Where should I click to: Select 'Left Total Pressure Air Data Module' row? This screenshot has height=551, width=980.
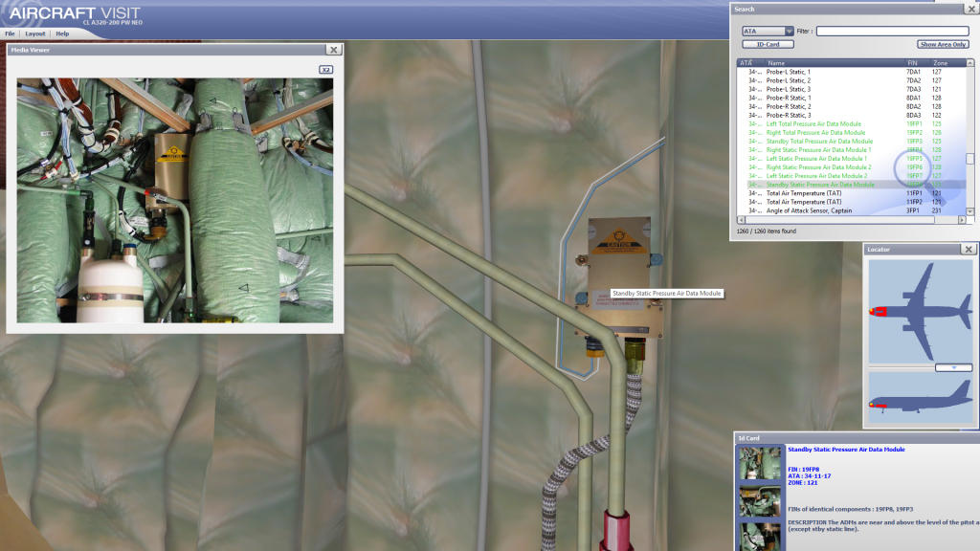851,123
